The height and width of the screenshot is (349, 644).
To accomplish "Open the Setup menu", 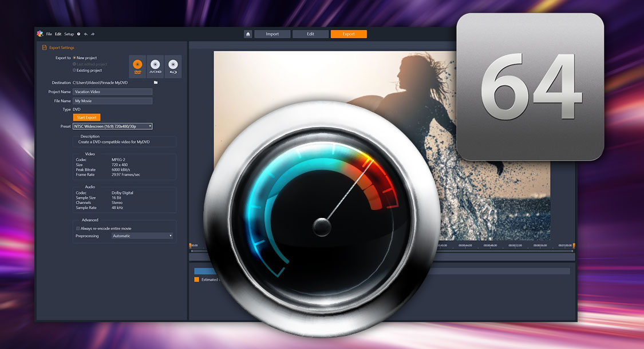I will (69, 34).
